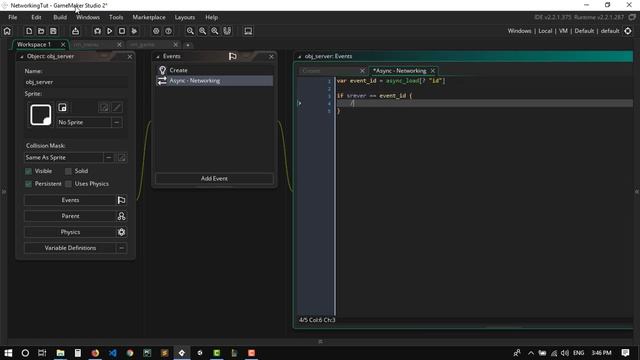Open the Variable Definitions options button
The width and height of the screenshot is (640, 360).
click(x=121, y=248)
